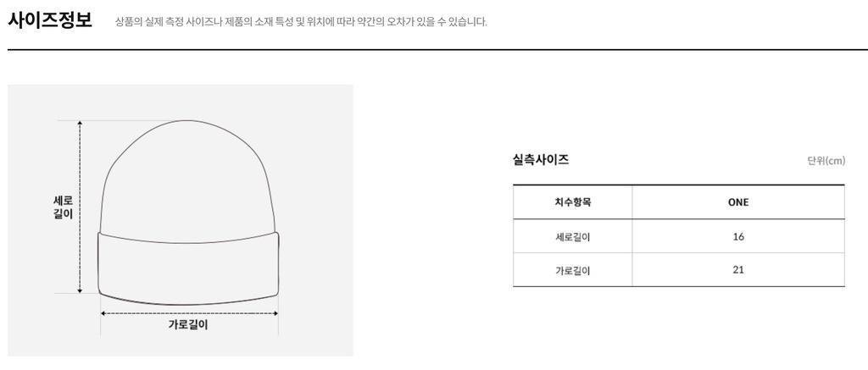Click the measurement disclaimer text at top
The width and height of the screenshot is (868, 370).
pos(301,22)
